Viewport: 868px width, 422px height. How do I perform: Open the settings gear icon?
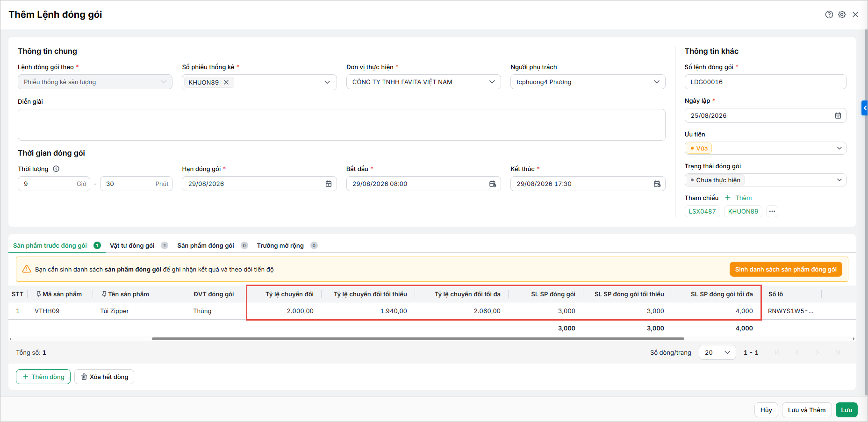pyautogui.click(x=842, y=14)
